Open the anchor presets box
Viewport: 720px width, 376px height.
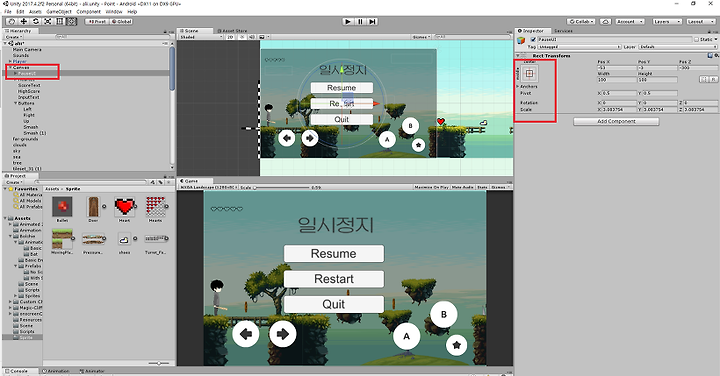pos(529,73)
